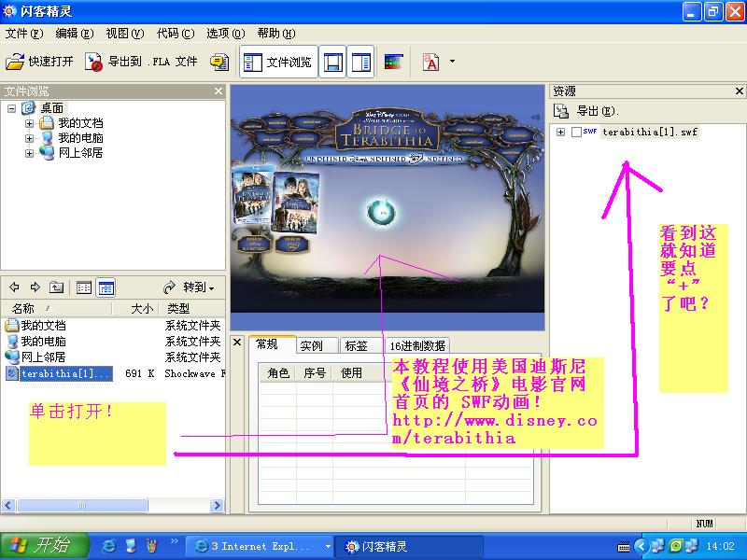Close the Resources (资源) panel

[739, 91]
